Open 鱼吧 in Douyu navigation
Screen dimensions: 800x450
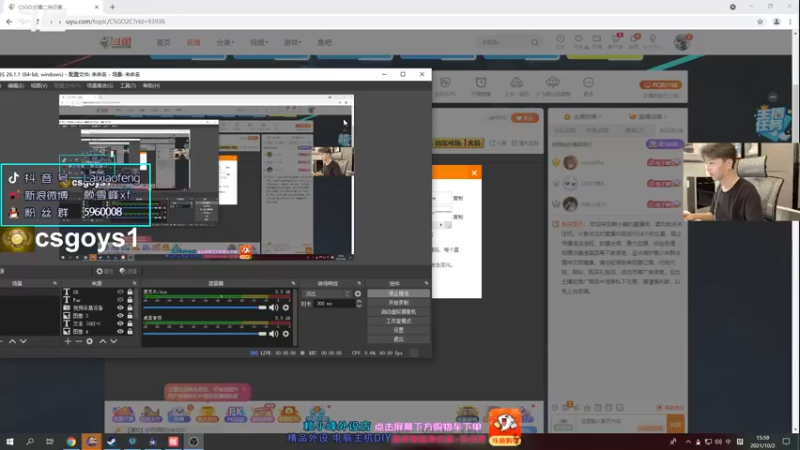click(324, 42)
